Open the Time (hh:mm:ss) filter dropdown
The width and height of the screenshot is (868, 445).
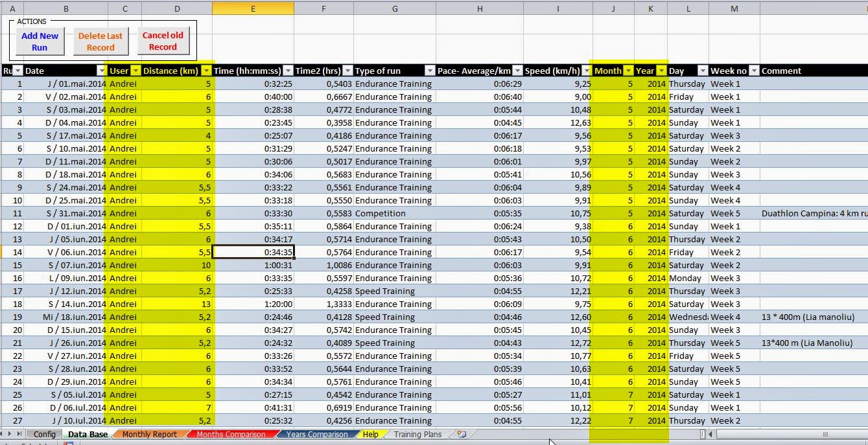pyautogui.click(x=288, y=71)
